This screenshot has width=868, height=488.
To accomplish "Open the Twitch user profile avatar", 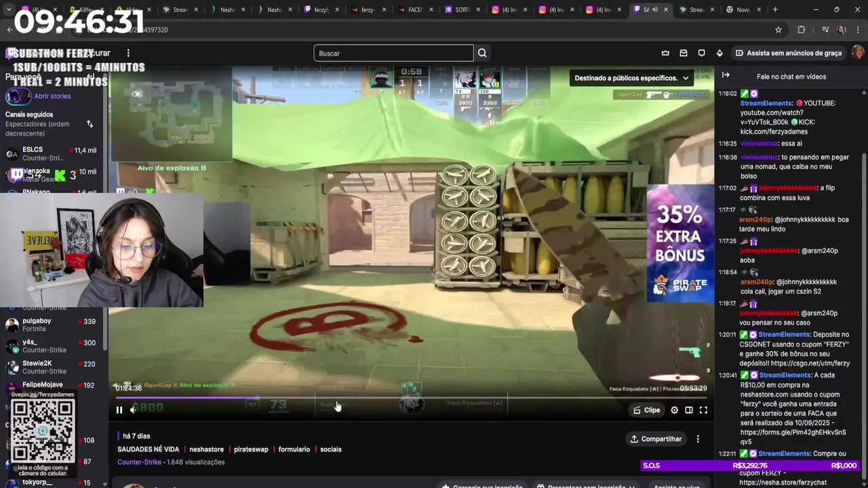I will [x=857, y=53].
